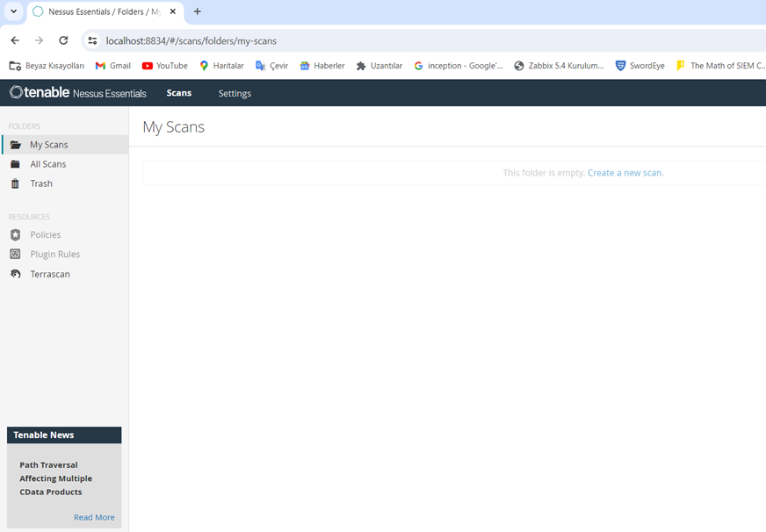Click the Create a new scan link
Image resolution: width=766 pixels, height=532 pixels.
pos(625,173)
